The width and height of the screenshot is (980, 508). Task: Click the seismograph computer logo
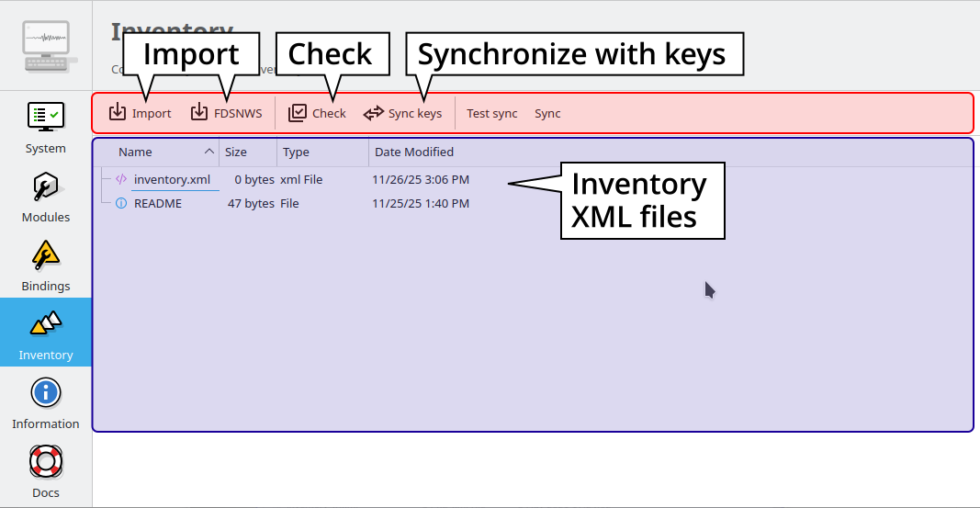pyautogui.click(x=46, y=46)
